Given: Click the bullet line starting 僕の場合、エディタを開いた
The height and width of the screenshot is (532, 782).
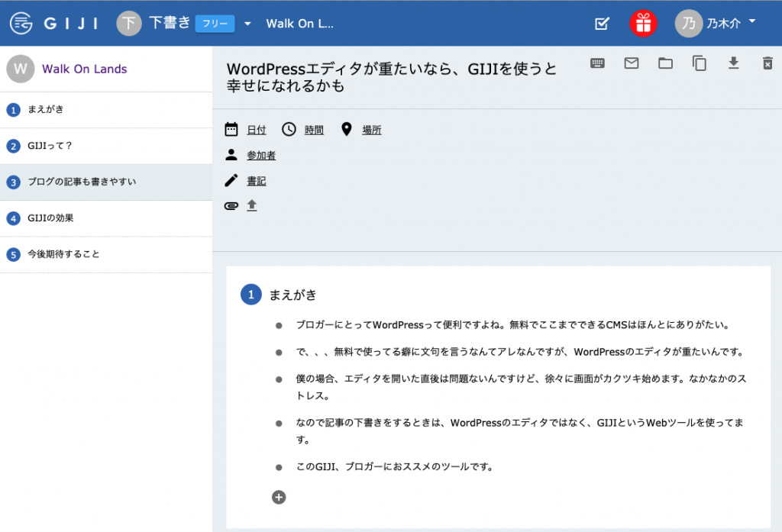Looking at the screenshot, I should (x=521, y=387).
